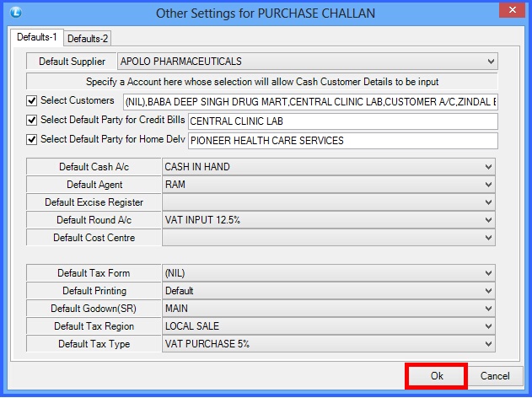Screen dimensions: 532x398
Task: Click the Default Tax Type label
Action: coord(94,344)
